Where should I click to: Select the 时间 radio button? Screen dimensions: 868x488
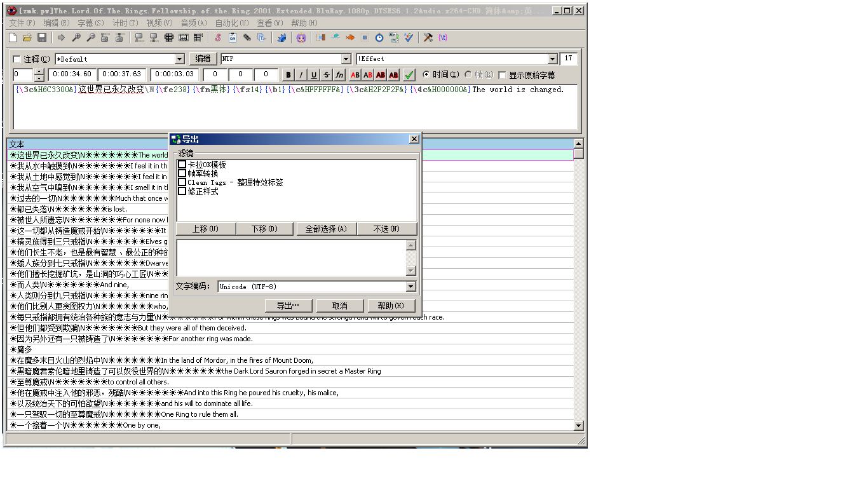(426, 75)
